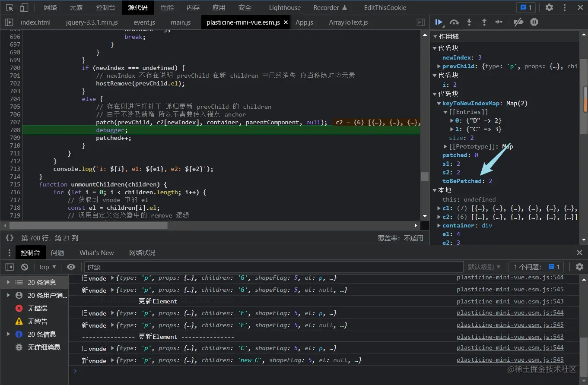Click the Step debugger icon

pyautogui.click(x=499, y=22)
